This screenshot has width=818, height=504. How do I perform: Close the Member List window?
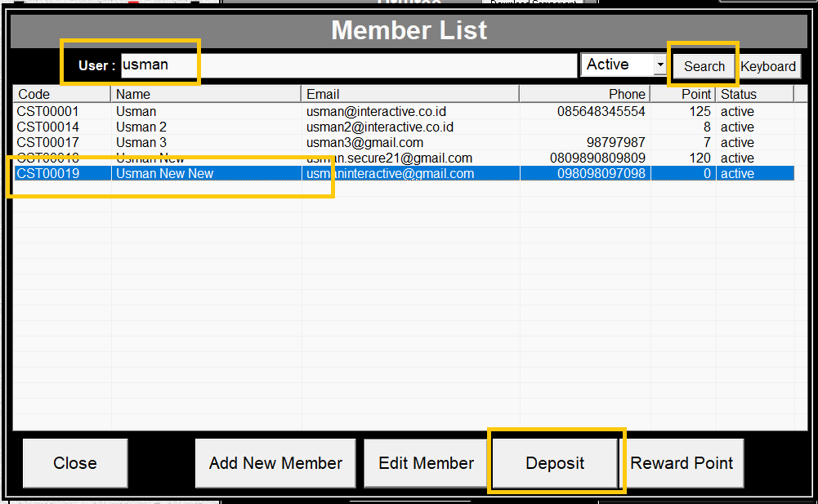point(75,463)
